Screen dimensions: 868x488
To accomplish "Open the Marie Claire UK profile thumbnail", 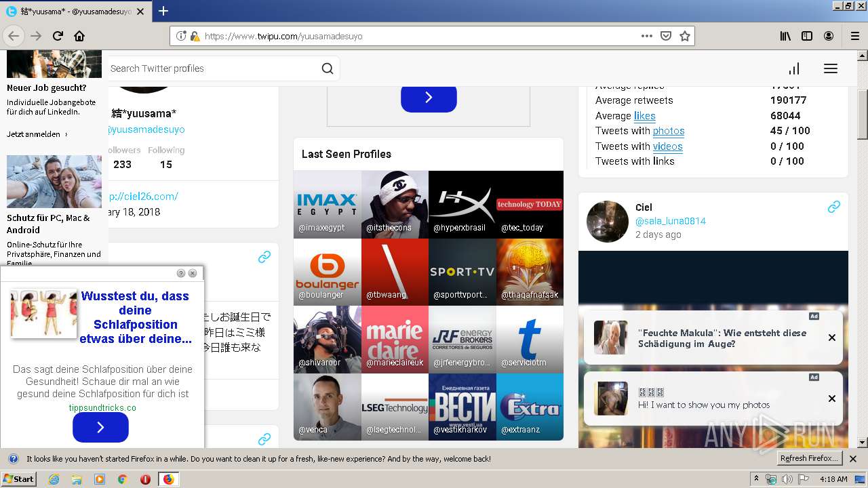I will click(395, 340).
